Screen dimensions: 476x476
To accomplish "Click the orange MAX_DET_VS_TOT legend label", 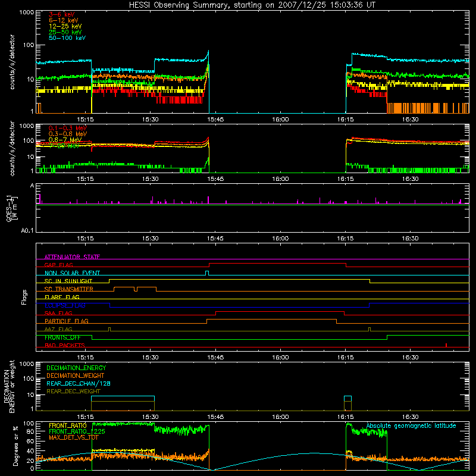I will (74, 437).
